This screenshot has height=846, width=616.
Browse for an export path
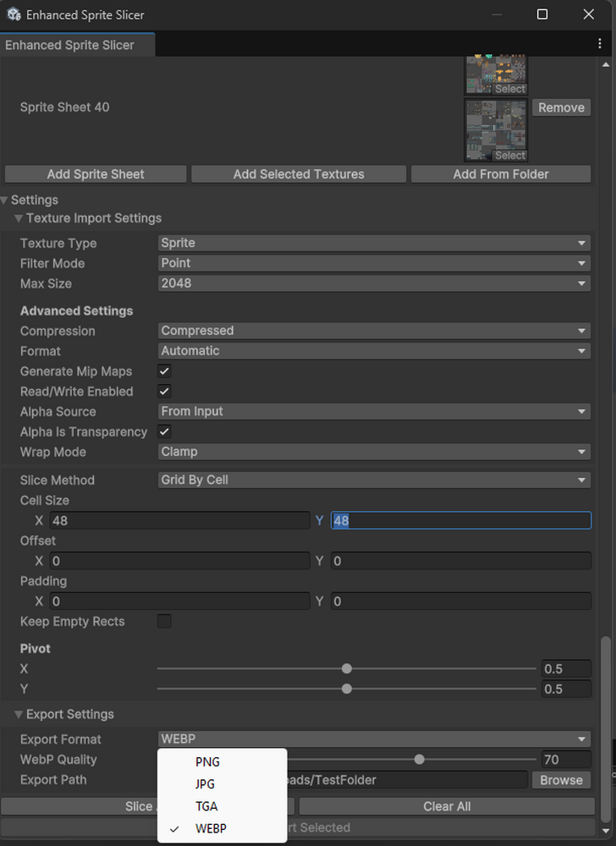click(561, 780)
